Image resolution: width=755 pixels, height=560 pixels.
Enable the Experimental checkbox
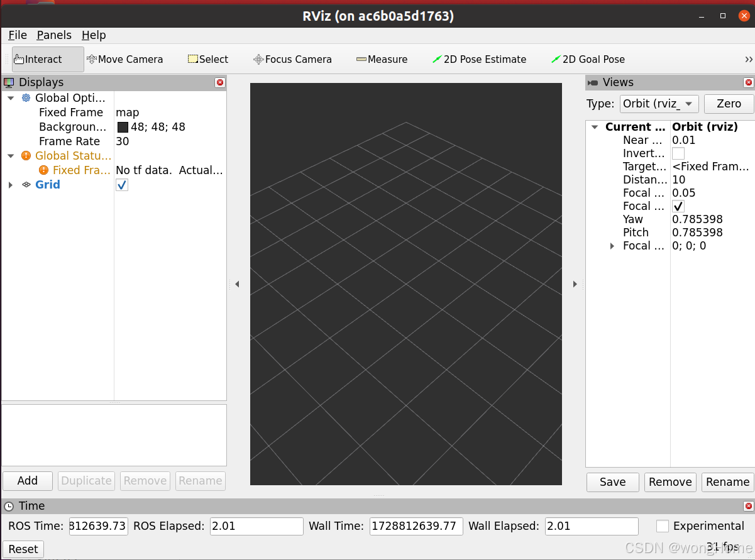[663, 526]
